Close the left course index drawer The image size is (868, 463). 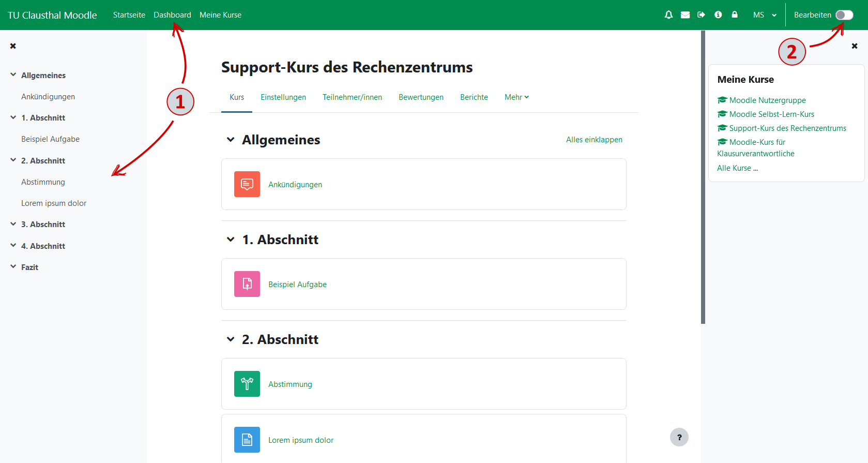click(13, 46)
